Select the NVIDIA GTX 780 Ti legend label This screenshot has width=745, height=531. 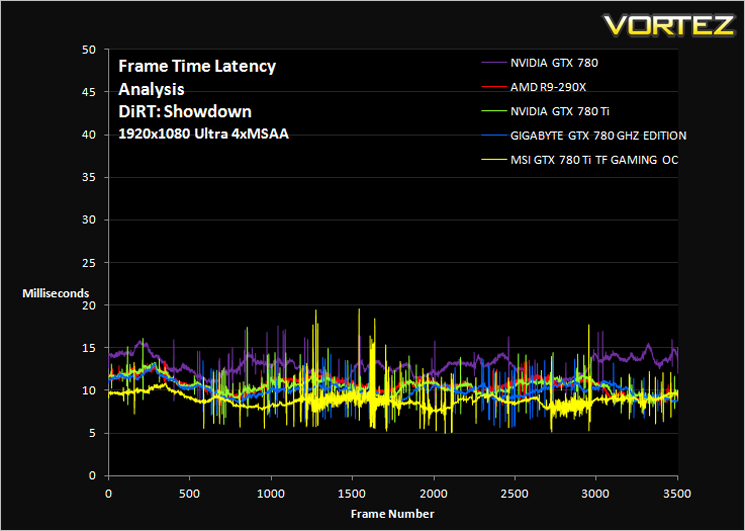560,112
